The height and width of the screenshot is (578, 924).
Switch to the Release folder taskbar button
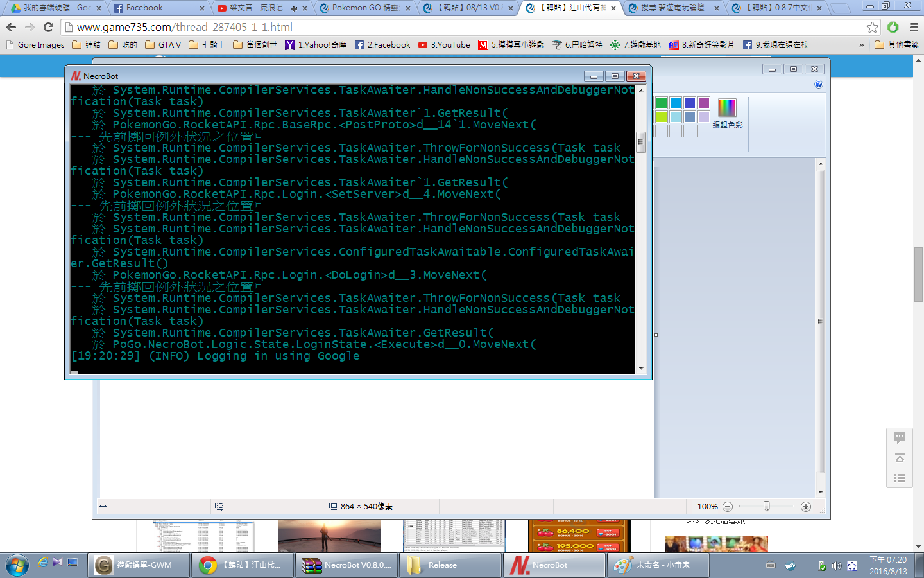[x=450, y=565]
